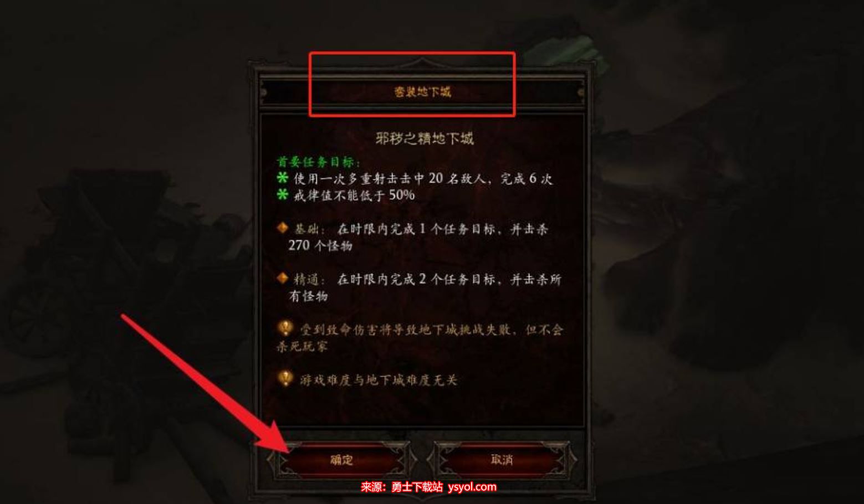Screen dimensions: 864x504
Task: Click exclamation icon beside 游戏难度 note
Action: click(x=284, y=379)
